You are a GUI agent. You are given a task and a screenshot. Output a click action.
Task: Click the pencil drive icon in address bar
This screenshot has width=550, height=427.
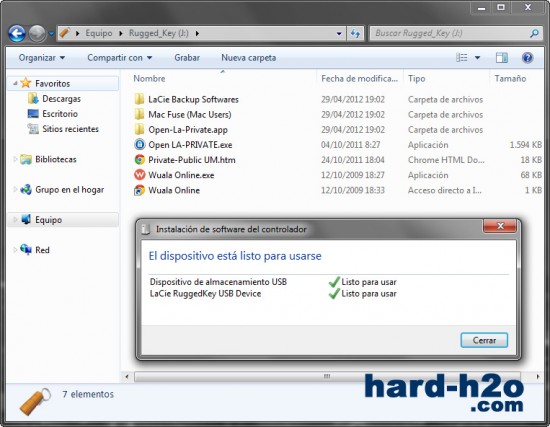65,33
